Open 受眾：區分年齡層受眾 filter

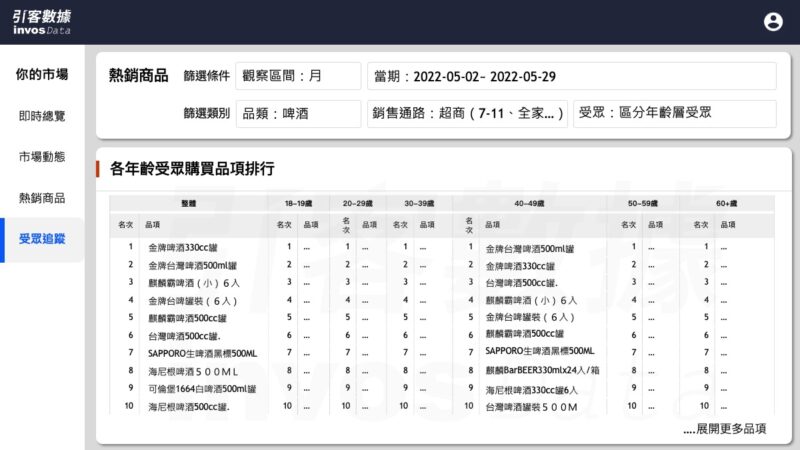674,114
